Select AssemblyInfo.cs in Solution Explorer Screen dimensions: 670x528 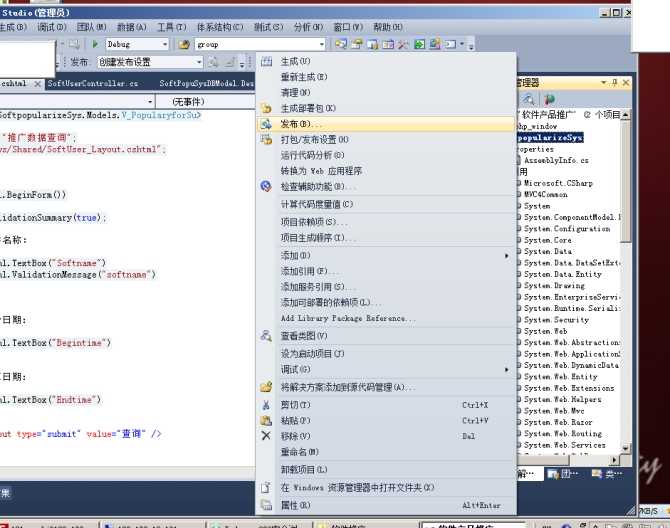[556, 160]
